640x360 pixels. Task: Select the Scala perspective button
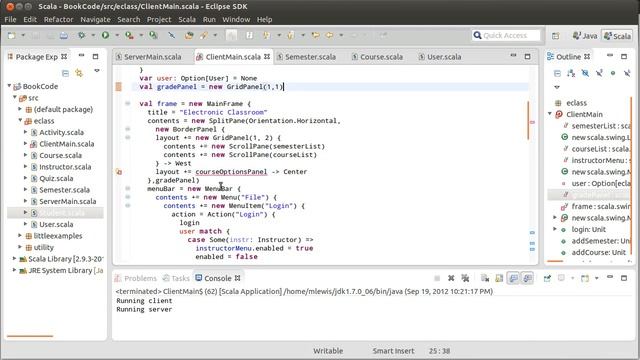pos(617,36)
